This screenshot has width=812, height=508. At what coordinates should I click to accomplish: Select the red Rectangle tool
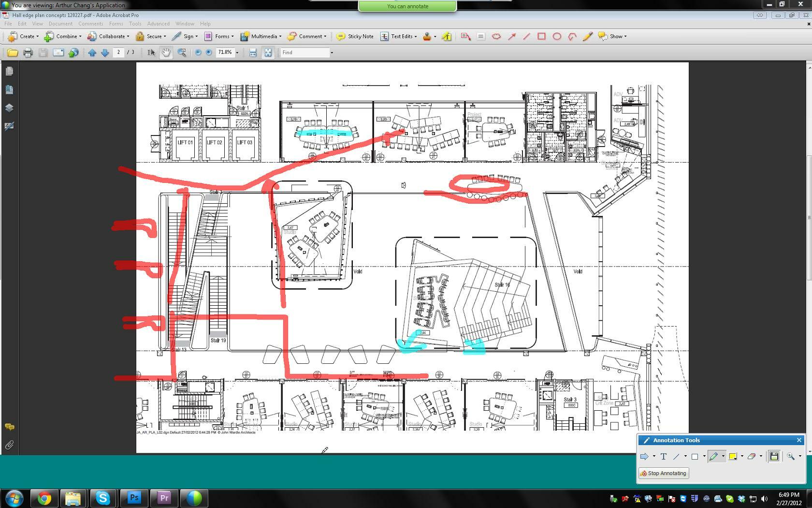point(542,36)
